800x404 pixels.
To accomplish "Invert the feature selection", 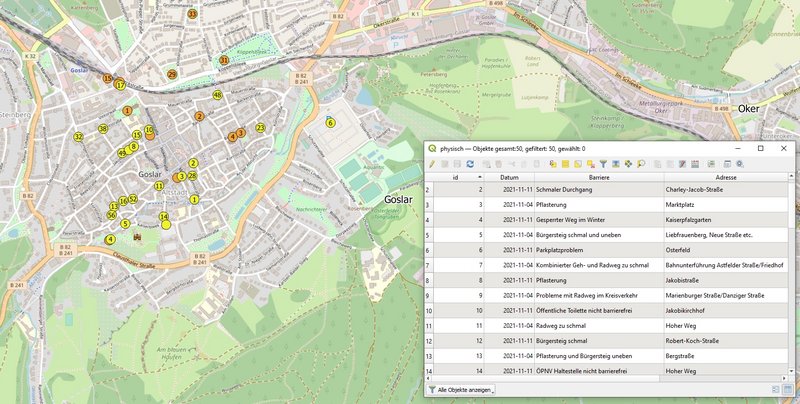I will coord(578,163).
